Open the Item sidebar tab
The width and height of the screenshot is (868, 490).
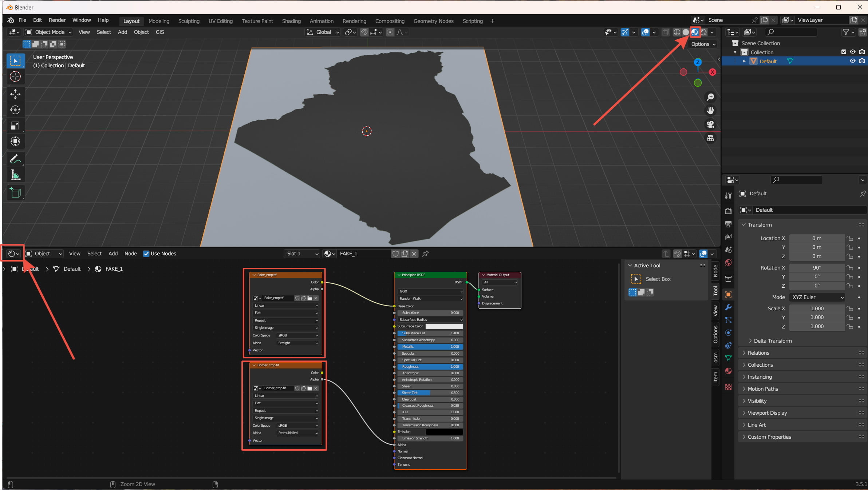point(715,377)
